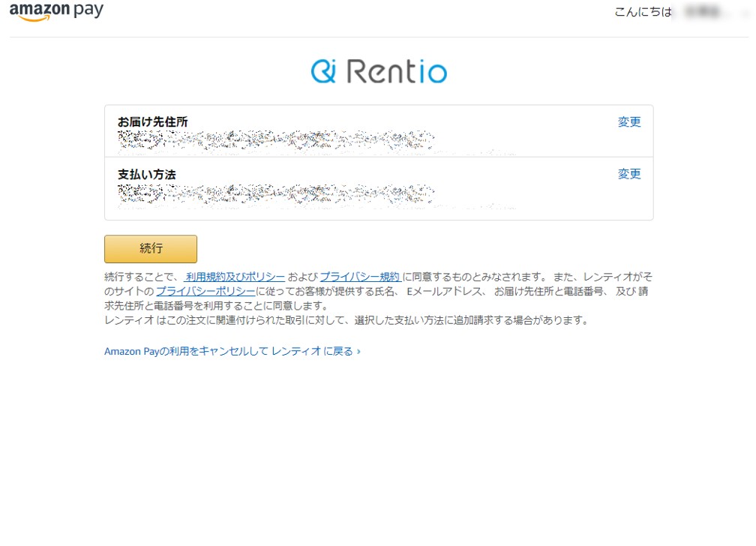Image resolution: width=756 pixels, height=546 pixels.
Task: Click the Amazon Pay logo
Action: (56, 11)
